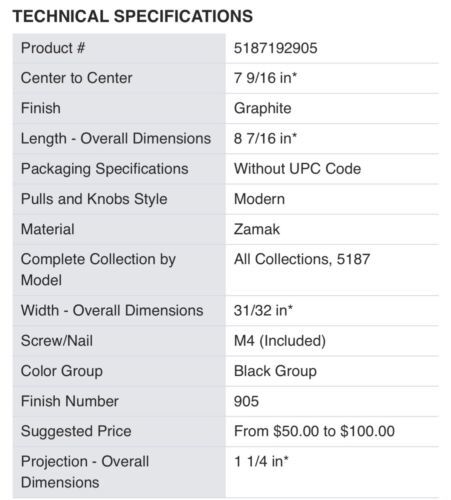Image resolution: width=451 pixels, height=500 pixels.
Task: Click Without UPC Code value
Action: pos(297,169)
